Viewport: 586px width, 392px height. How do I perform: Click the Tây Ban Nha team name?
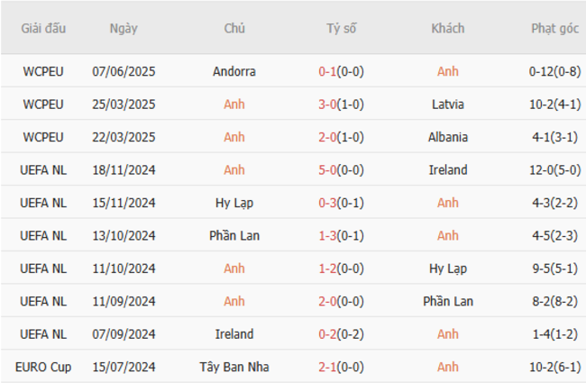point(234,368)
